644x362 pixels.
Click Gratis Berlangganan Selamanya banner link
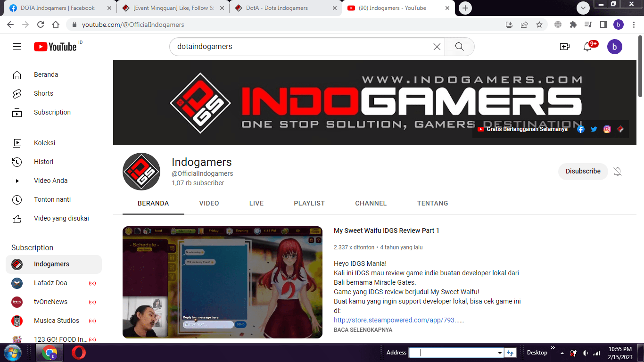(522, 129)
